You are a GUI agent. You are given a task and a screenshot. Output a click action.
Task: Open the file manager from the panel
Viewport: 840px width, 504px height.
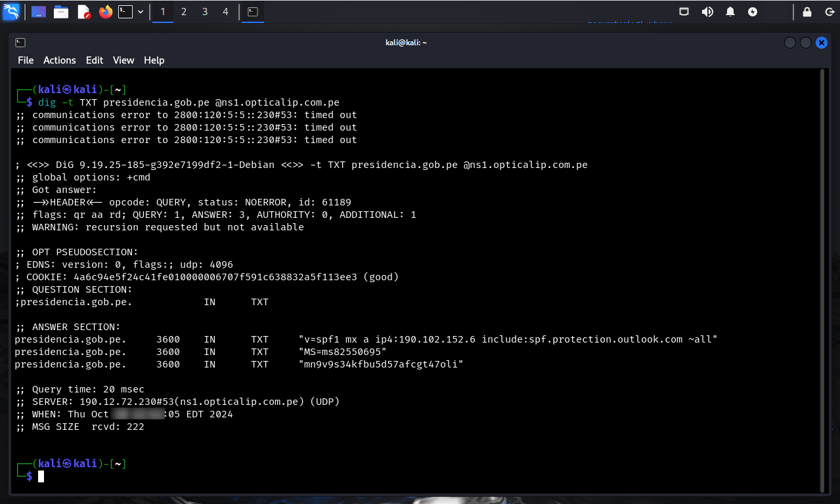coord(61,11)
